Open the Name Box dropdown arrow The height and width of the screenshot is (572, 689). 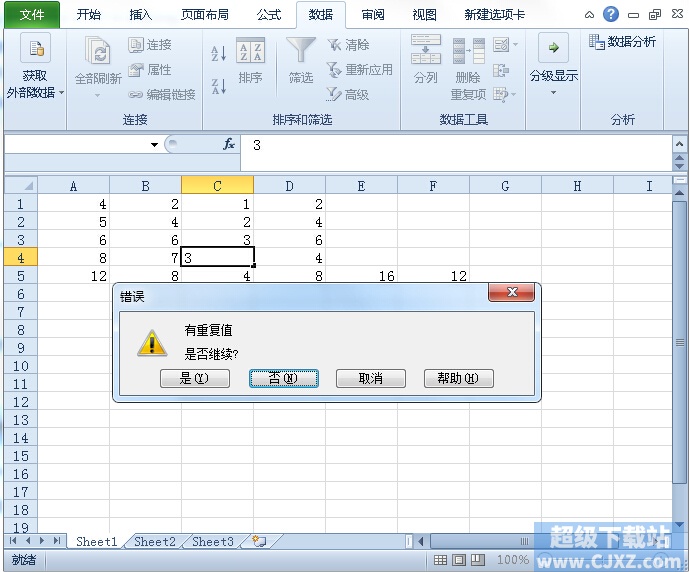pyautogui.click(x=154, y=145)
